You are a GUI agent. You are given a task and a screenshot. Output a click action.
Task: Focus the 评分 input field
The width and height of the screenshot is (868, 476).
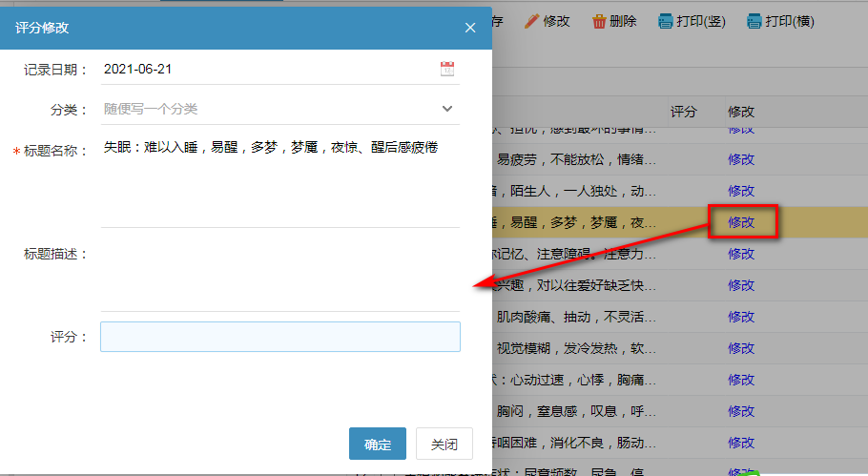(x=280, y=337)
